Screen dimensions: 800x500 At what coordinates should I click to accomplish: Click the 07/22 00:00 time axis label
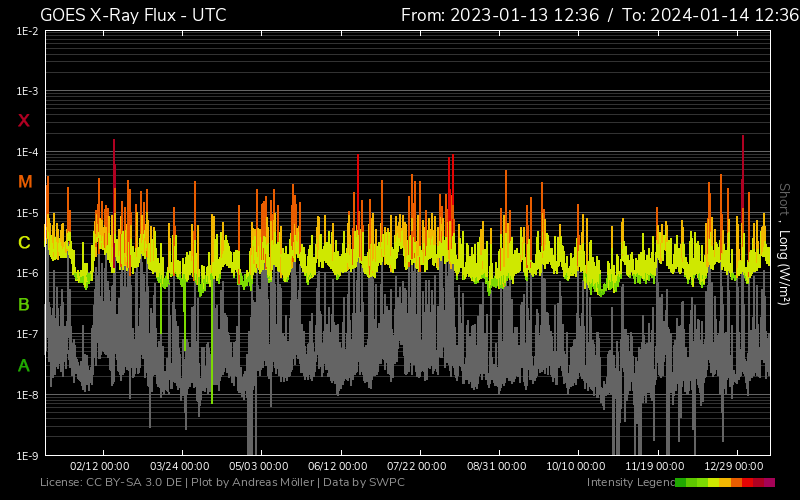click(x=417, y=466)
